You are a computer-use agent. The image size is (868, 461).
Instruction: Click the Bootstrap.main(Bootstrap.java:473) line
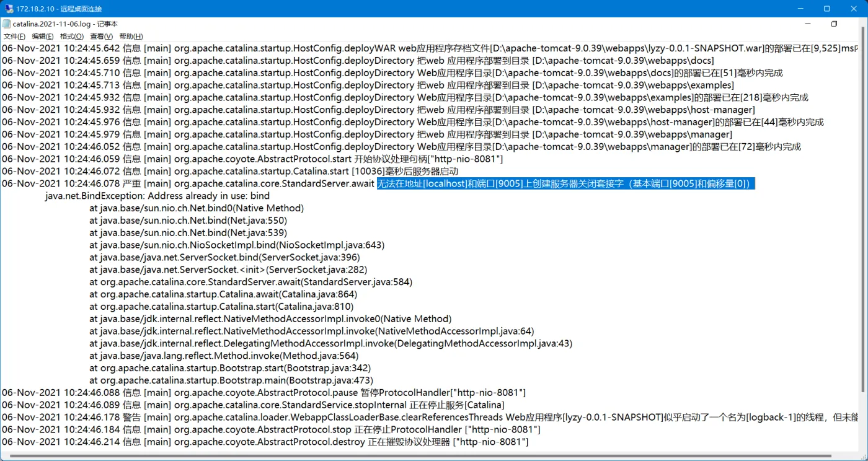[231, 380]
